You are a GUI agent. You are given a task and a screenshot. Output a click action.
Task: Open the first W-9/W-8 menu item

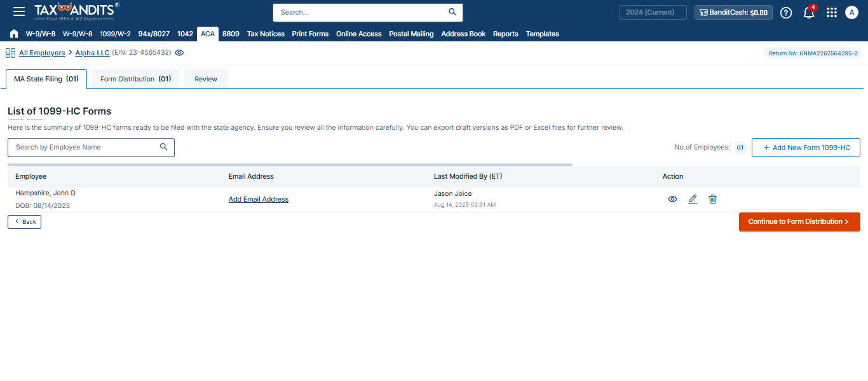(41, 34)
